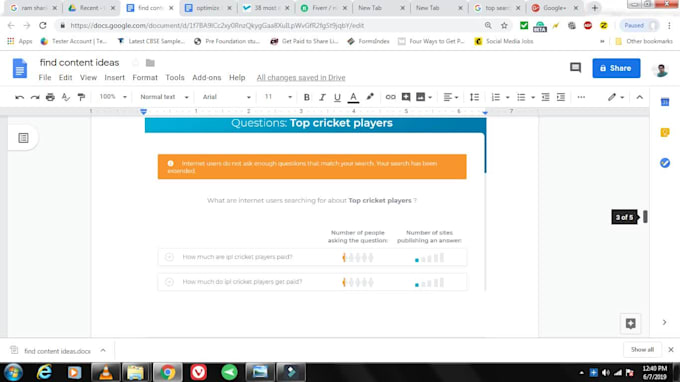Click the Undo icon in the toolbar

pyautogui.click(x=20, y=97)
